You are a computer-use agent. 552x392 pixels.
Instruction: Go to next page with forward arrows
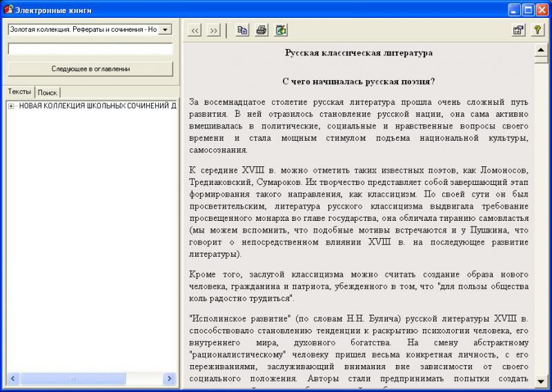click(x=214, y=30)
